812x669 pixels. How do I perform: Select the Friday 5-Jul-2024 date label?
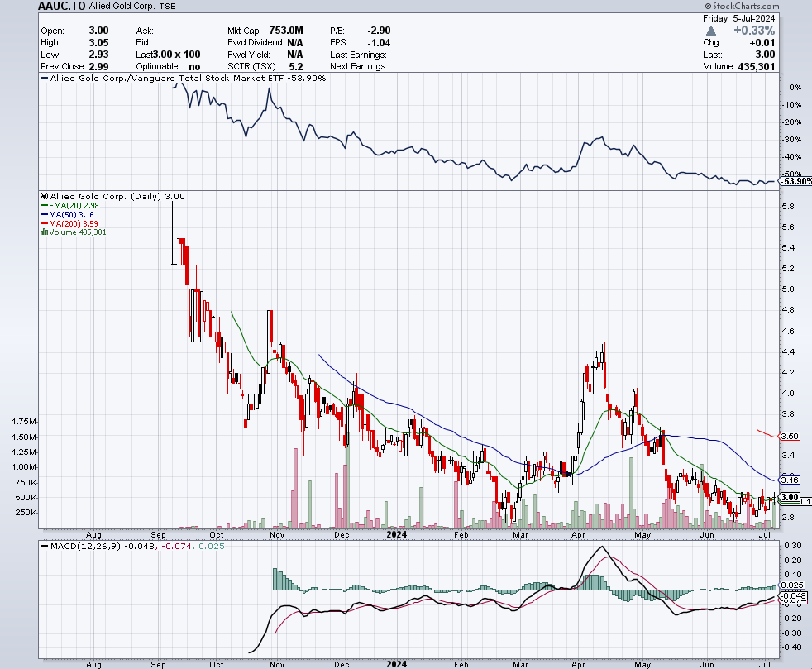click(739, 18)
